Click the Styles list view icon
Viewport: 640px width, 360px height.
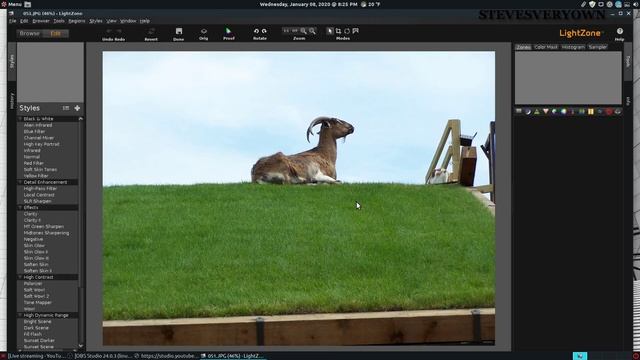coord(66,108)
